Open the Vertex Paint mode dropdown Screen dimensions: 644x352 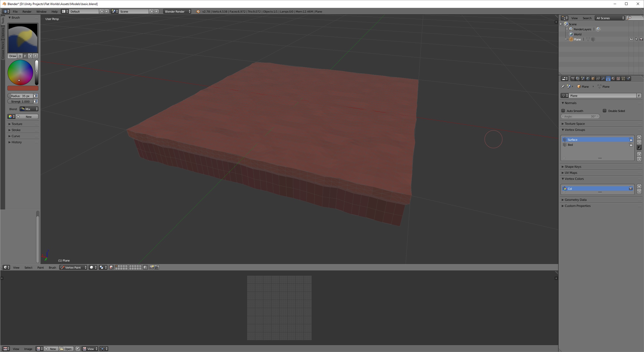(x=73, y=267)
